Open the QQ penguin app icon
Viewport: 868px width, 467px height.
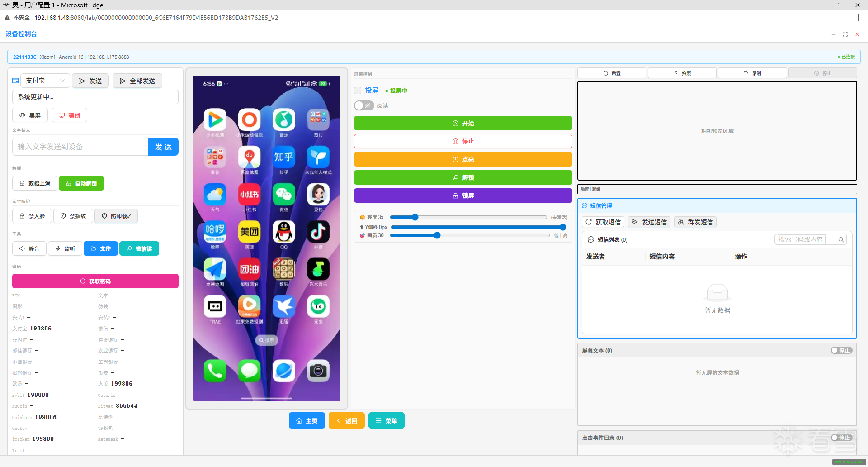284,232
